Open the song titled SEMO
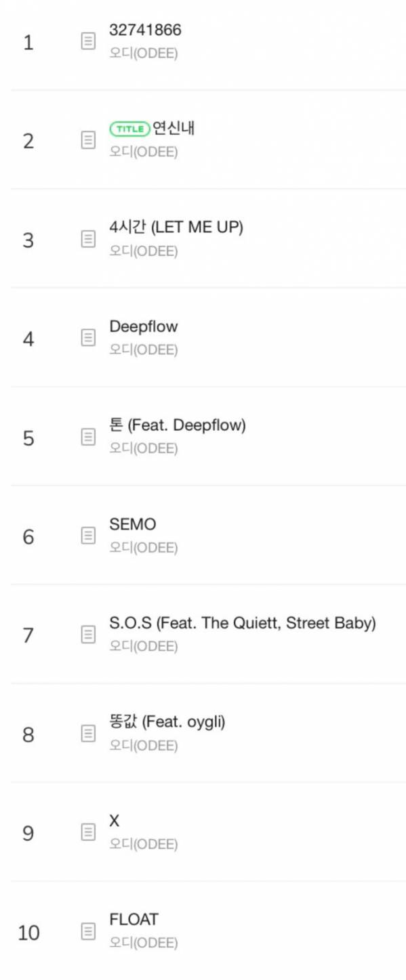406x980 pixels. [x=133, y=524]
